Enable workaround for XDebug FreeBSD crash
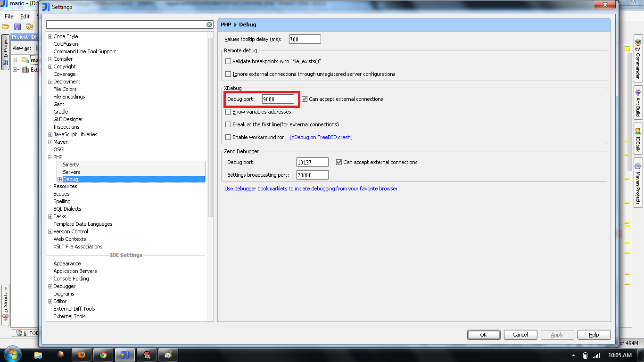The width and height of the screenshot is (644, 362). pos(228,137)
